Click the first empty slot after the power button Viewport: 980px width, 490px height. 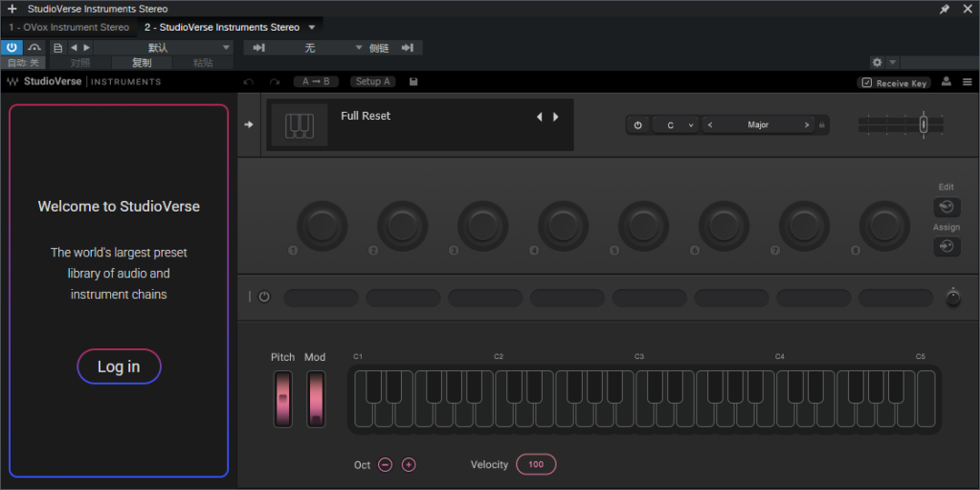pyautogui.click(x=322, y=299)
